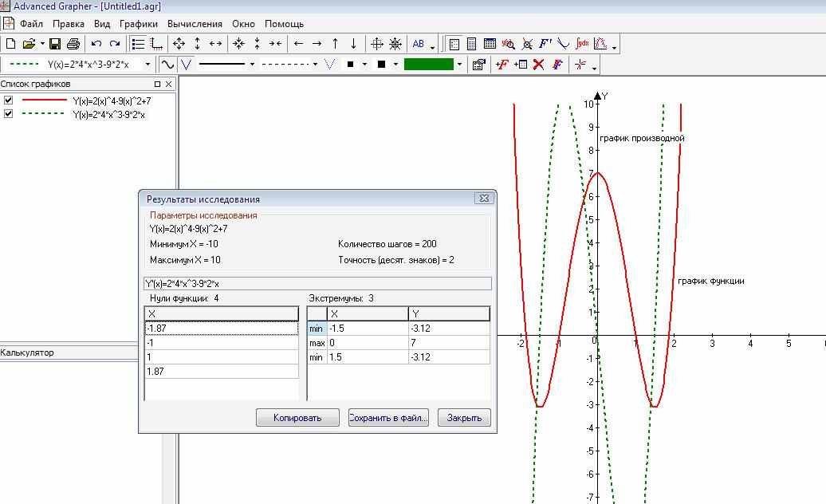Compute the derivative with the F' icon
This screenshot has height=504, width=826.
pyautogui.click(x=545, y=44)
